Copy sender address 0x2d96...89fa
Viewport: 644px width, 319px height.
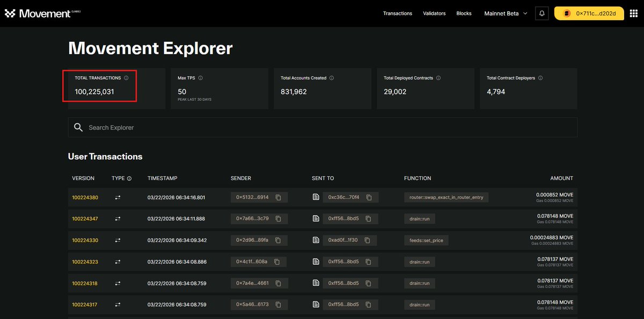coord(278,240)
